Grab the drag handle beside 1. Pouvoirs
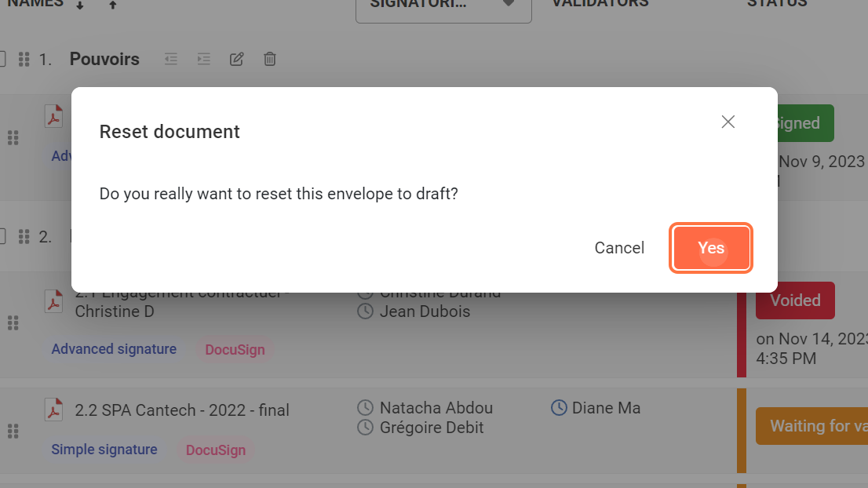 point(24,60)
